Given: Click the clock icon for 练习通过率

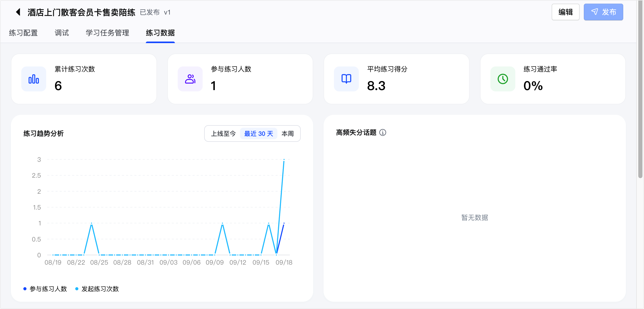Looking at the screenshot, I should [503, 79].
